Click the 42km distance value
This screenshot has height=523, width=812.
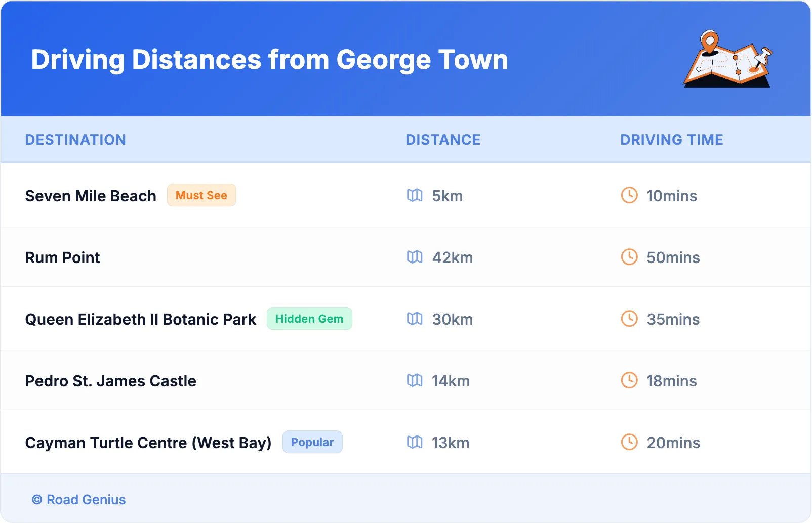[453, 257]
